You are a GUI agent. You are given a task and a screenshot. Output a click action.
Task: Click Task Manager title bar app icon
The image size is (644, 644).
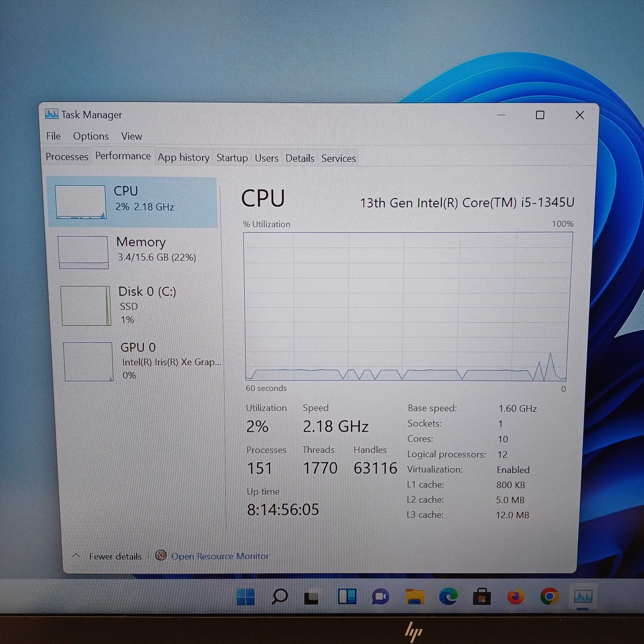tap(52, 114)
